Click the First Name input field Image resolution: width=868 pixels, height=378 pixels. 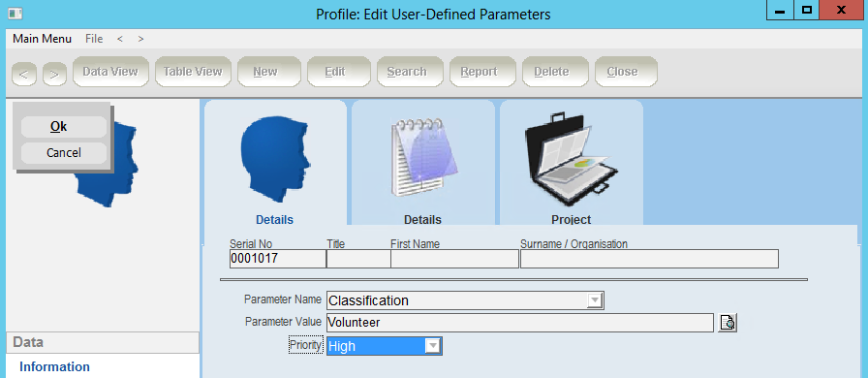pyautogui.click(x=455, y=259)
